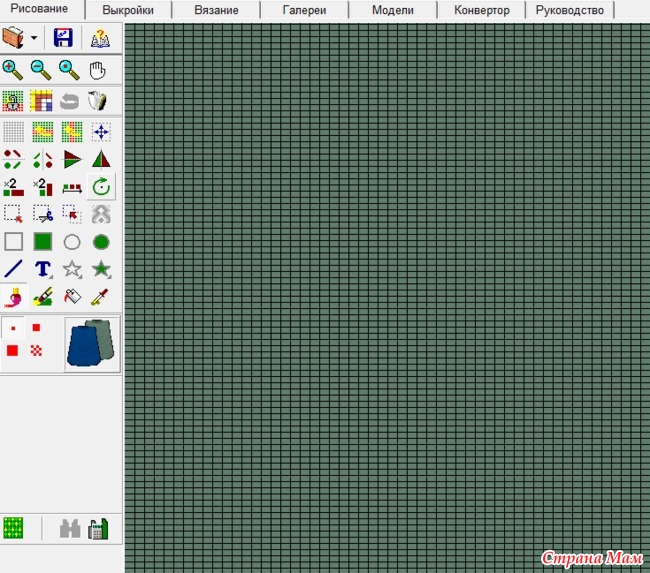Select the smallest brush size dot
Image resolution: width=650 pixels, height=573 pixels.
coord(13,328)
